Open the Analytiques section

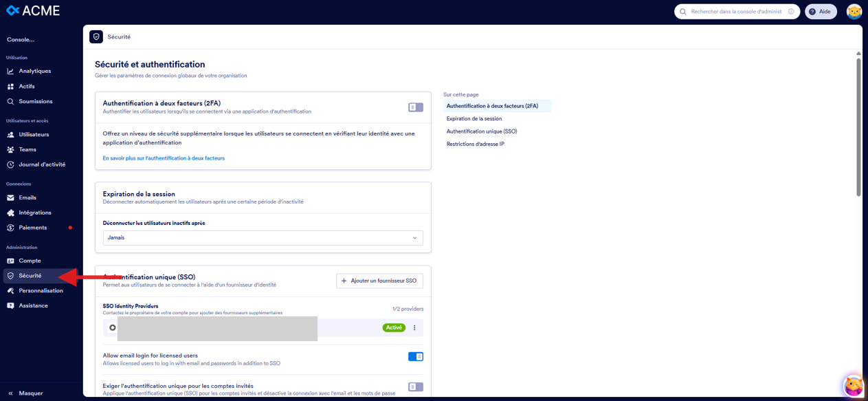tap(33, 71)
